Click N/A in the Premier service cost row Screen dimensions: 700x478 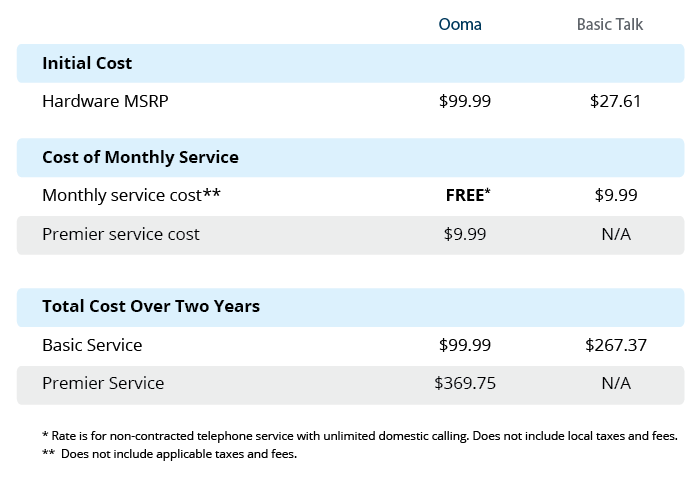[616, 234]
